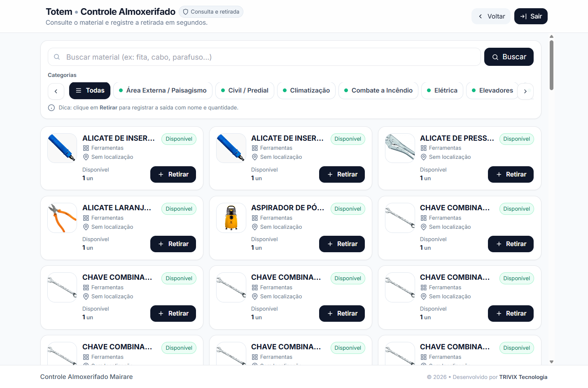Image resolution: width=588 pixels, height=388 pixels.
Task: Click the magnifier icon in search field
Action: [x=57, y=57]
